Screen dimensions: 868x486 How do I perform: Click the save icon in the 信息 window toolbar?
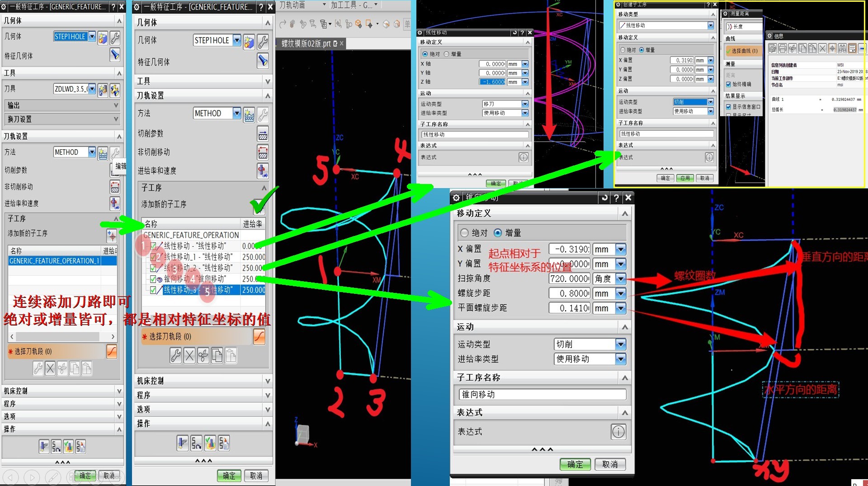click(x=772, y=48)
